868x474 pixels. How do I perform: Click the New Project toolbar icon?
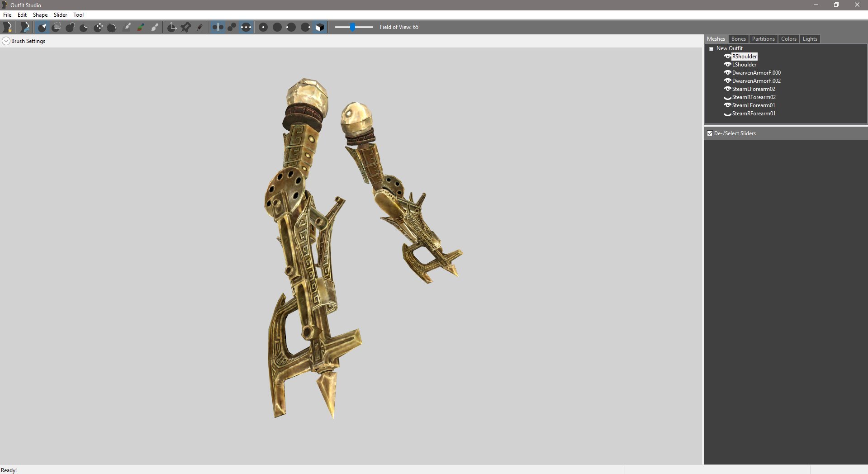(7, 28)
